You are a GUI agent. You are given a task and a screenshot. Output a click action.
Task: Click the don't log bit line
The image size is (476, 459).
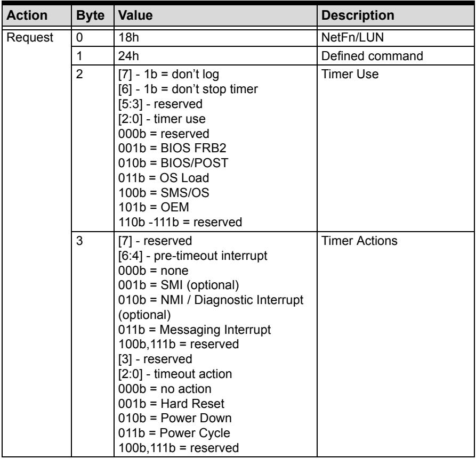(x=168, y=75)
